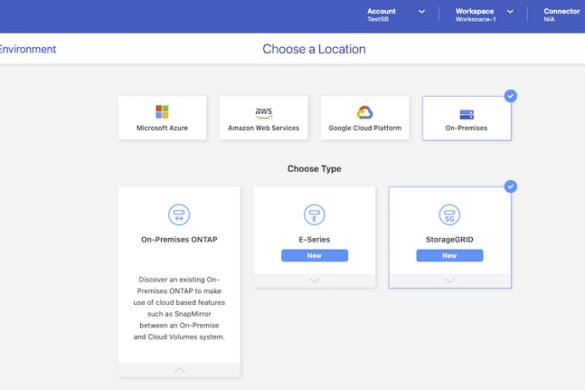
Task: Select the Amazon Web Services label
Action: (x=264, y=128)
